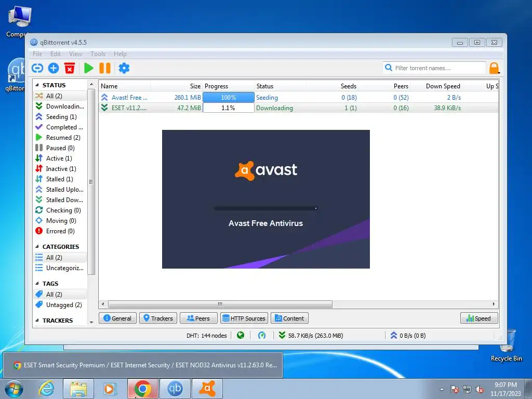The width and height of the screenshot is (532, 399).
Task: Open the Edit menu
Action: (55, 54)
